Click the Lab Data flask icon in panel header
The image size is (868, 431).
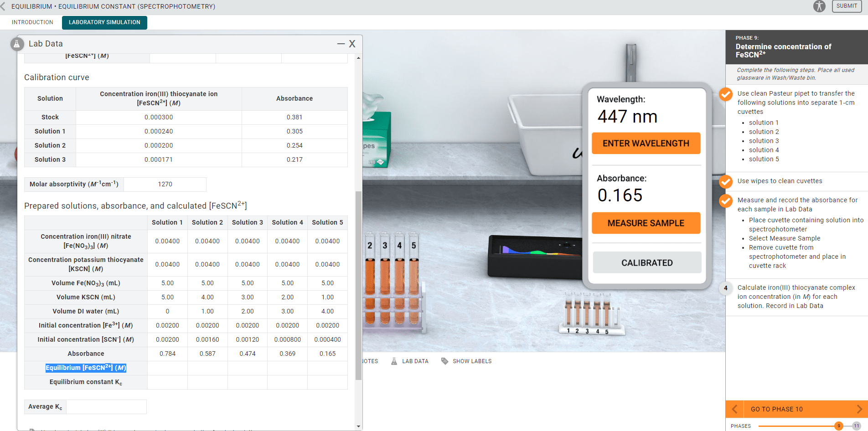point(17,44)
